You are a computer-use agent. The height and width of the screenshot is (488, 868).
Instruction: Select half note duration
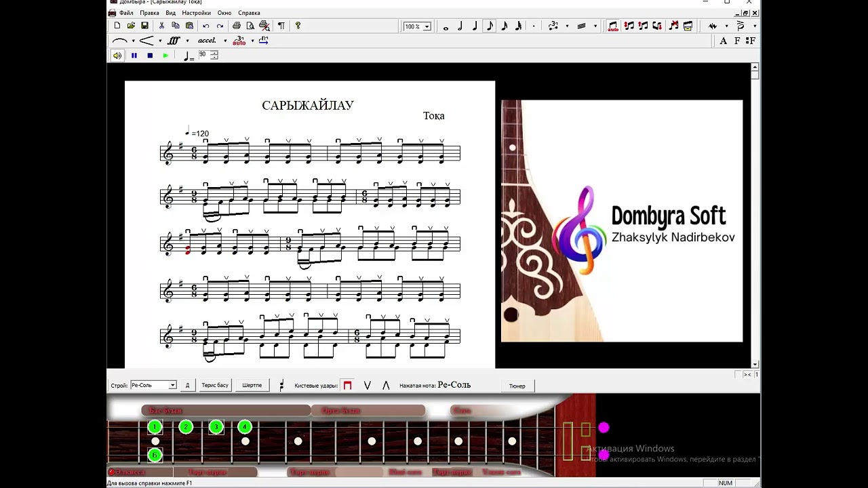[460, 26]
